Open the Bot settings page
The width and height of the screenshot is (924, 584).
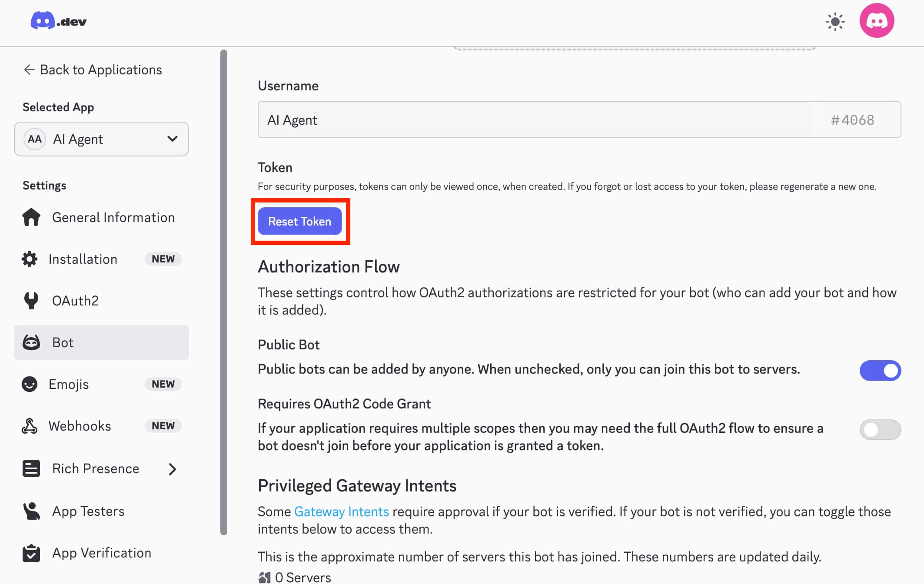coord(101,342)
